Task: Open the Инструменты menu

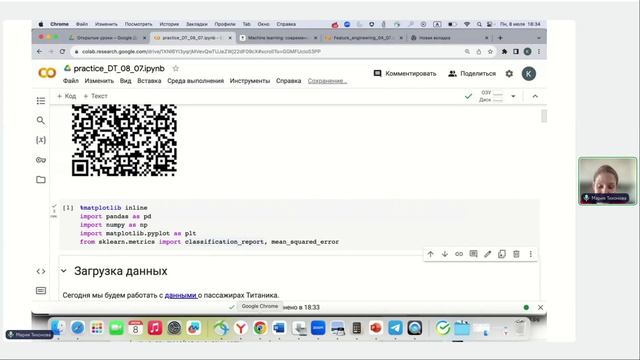Action: 250,81
